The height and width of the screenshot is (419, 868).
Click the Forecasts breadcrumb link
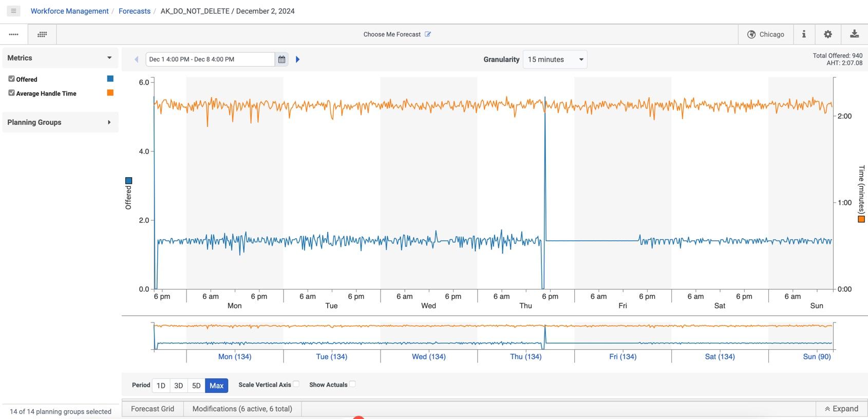(134, 11)
